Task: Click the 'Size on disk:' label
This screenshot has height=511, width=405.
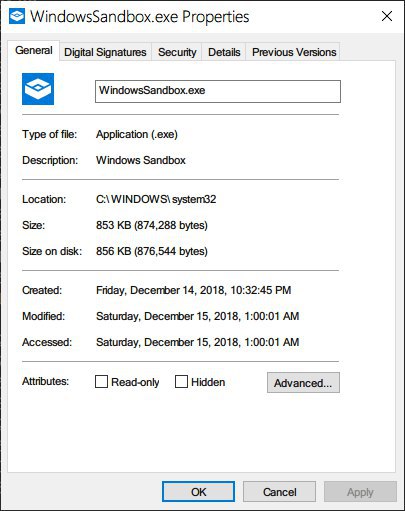Action: (52, 251)
